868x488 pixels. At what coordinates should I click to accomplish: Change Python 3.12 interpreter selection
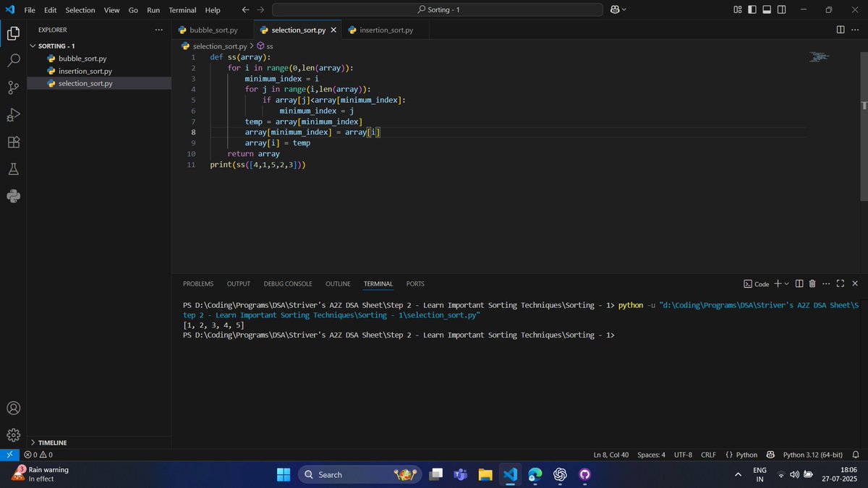click(812, 455)
